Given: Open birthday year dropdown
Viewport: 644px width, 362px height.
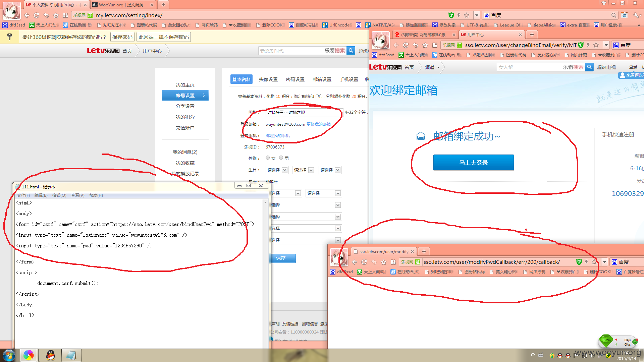Looking at the screenshot, I should pos(277,170).
